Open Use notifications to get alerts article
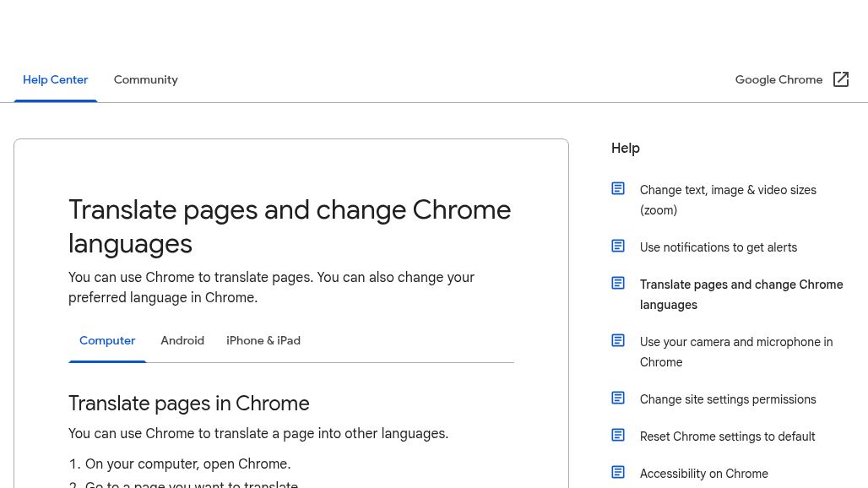This screenshot has height=488, width=868. point(719,247)
